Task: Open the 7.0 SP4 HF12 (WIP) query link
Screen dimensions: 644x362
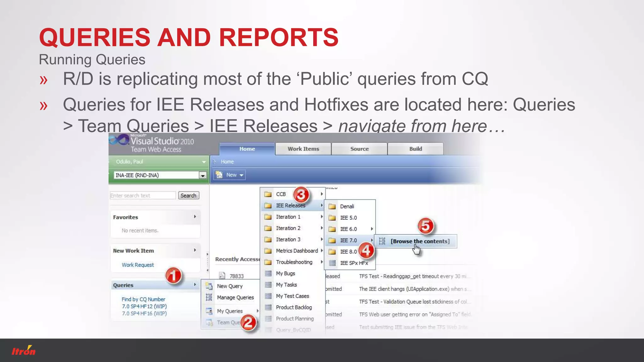Action: [x=144, y=306]
